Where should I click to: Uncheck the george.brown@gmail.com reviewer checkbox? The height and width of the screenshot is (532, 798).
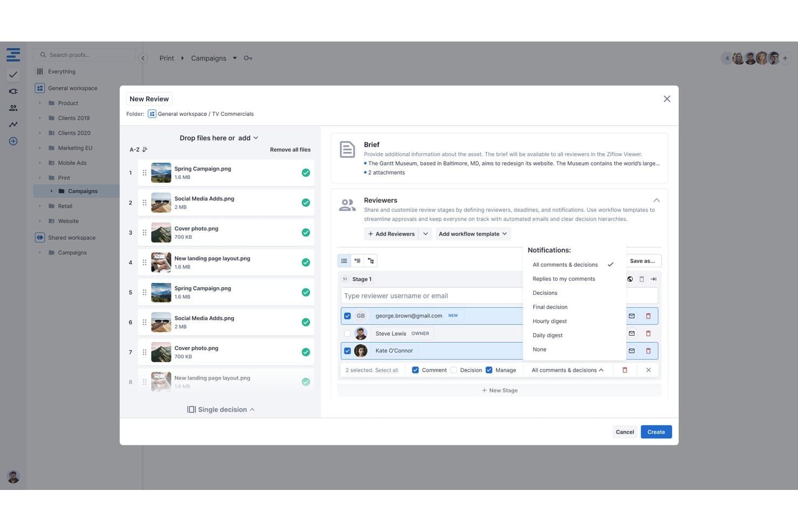click(x=347, y=316)
